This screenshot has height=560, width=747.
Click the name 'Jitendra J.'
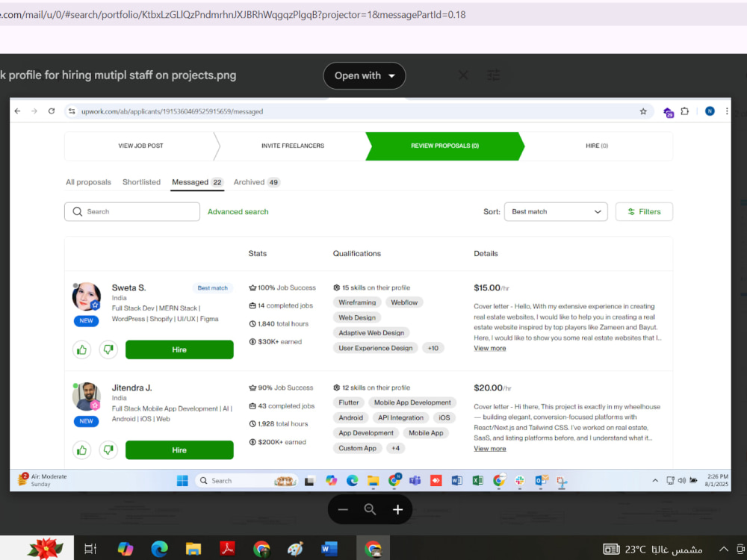(131, 388)
